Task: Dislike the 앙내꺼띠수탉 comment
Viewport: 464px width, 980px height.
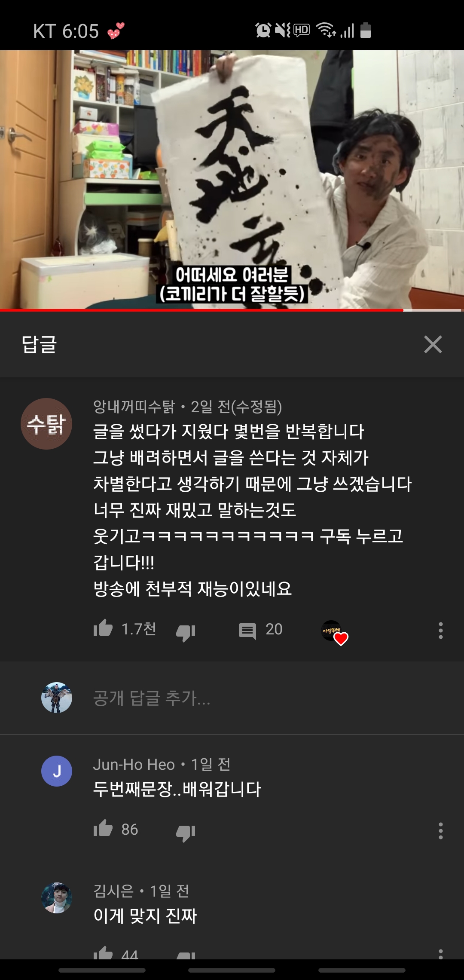Action: click(x=186, y=631)
